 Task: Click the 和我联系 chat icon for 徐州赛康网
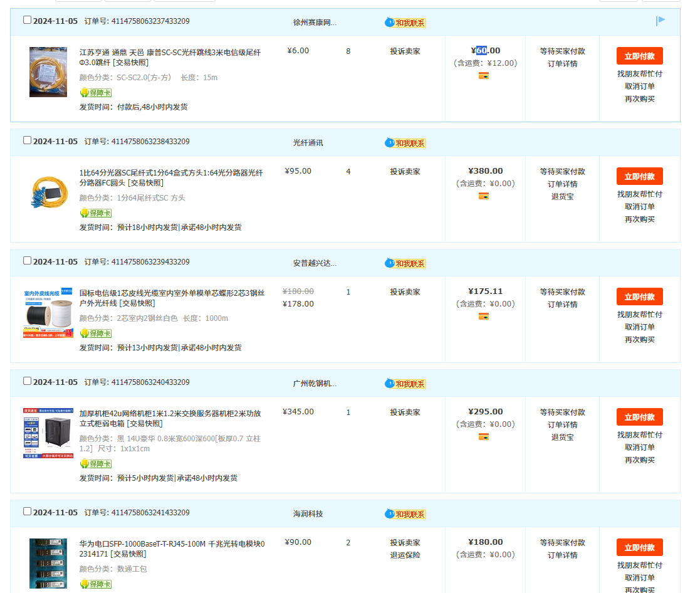pos(405,23)
